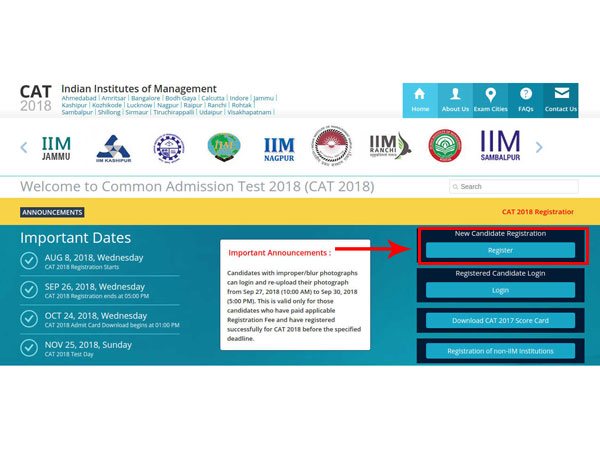Open the Ahmedabad institute link
The image size is (600, 450).
(x=79, y=98)
